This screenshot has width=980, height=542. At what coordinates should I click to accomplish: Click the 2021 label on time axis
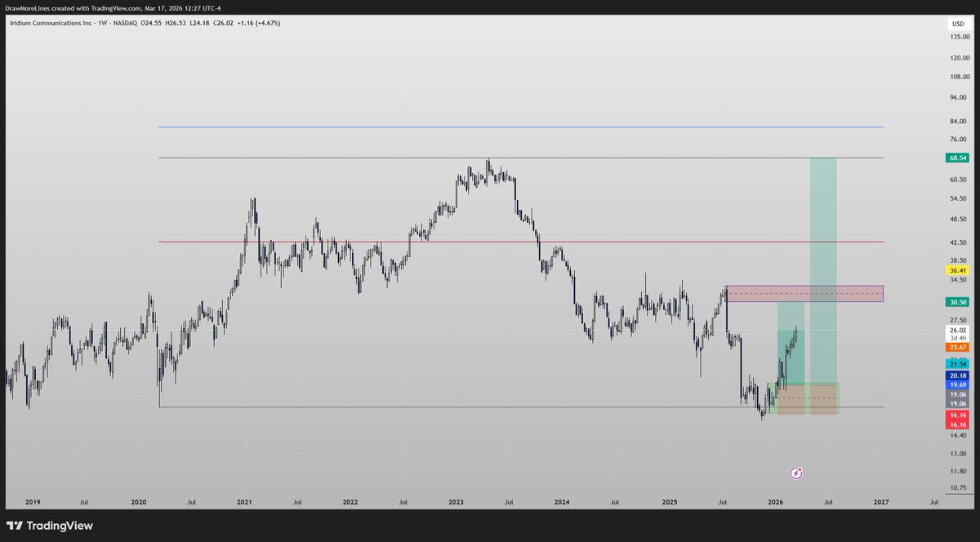tap(244, 503)
